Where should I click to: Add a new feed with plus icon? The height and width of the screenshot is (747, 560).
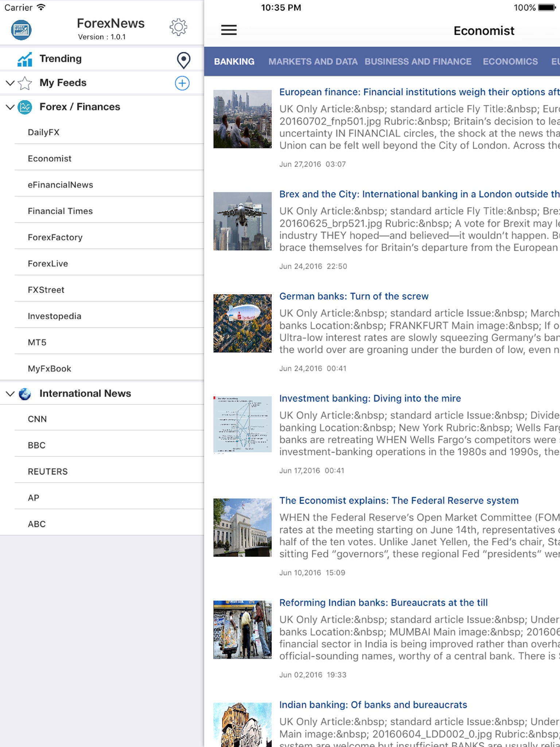click(182, 83)
